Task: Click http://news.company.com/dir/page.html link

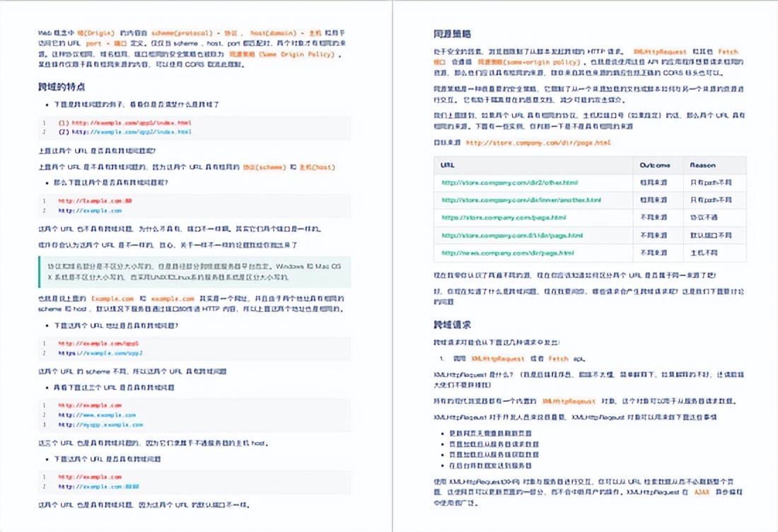Action: click(x=507, y=253)
